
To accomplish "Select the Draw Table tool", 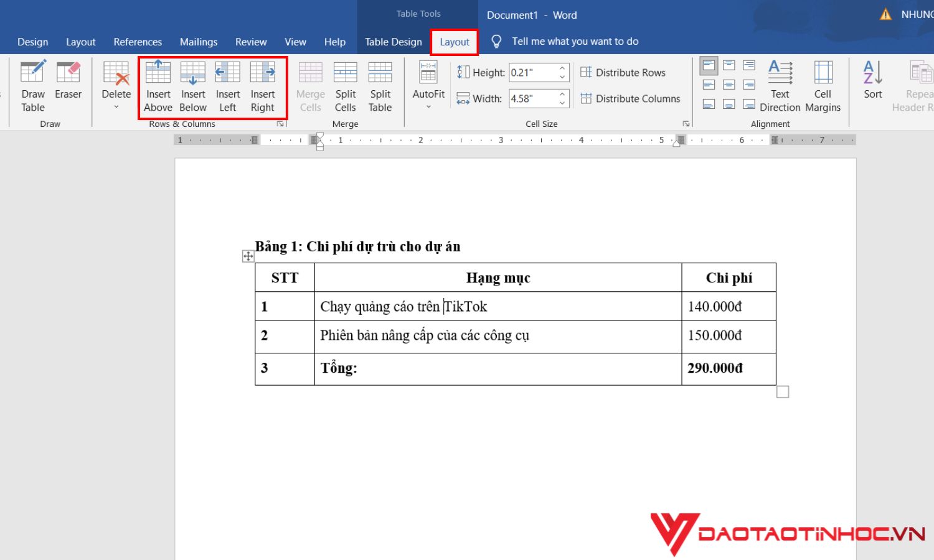I will point(32,85).
